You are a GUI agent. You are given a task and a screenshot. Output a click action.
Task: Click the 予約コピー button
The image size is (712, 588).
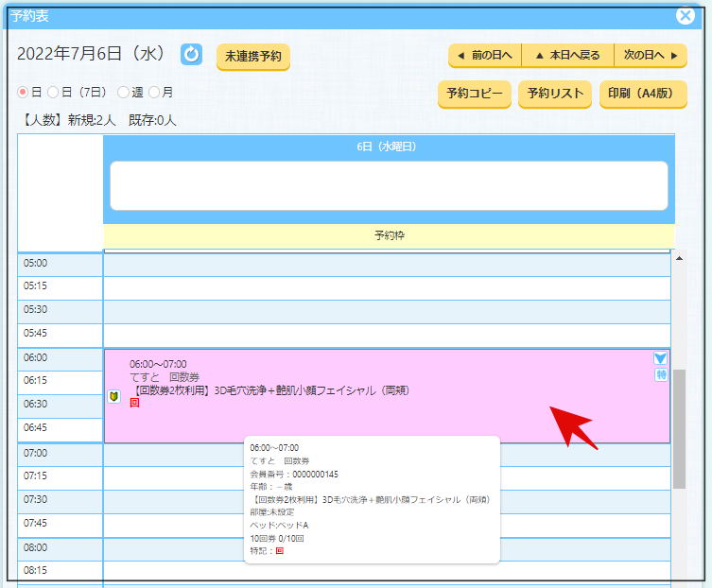click(x=474, y=95)
